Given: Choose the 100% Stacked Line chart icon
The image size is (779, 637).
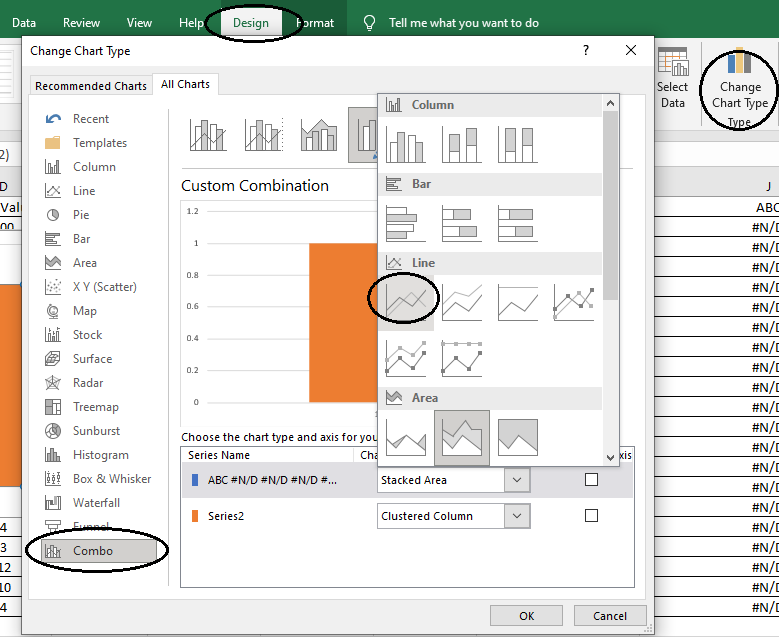Looking at the screenshot, I should click(517, 302).
